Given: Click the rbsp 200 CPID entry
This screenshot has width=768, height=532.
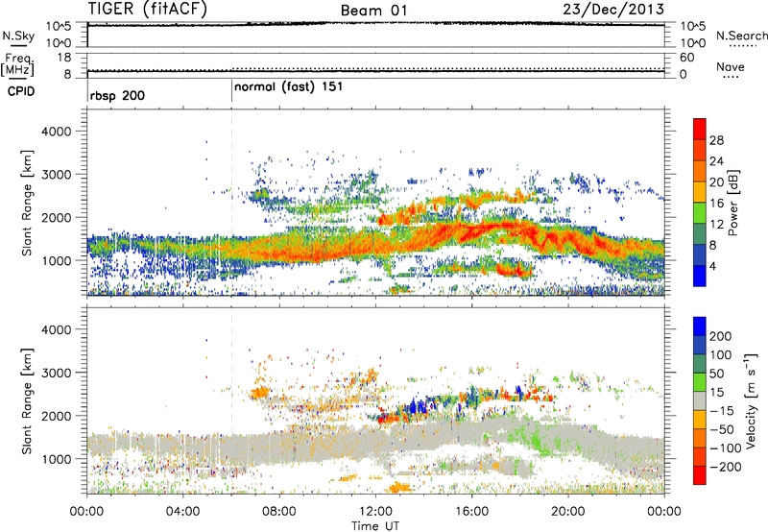Looking at the screenshot, I should point(117,95).
